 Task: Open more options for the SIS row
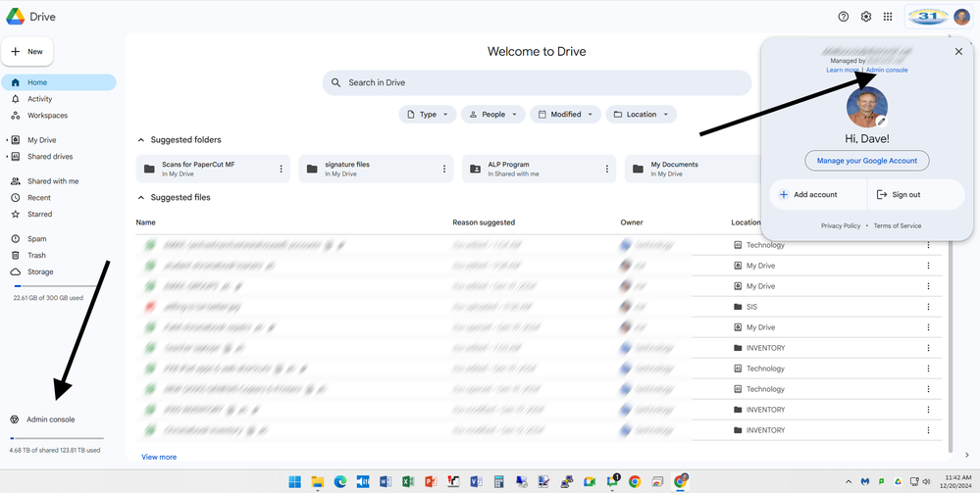tap(929, 307)
